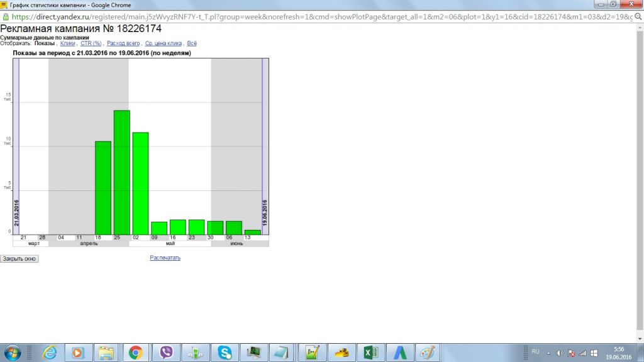Click the volume speaker tray icon

(560, 353)
